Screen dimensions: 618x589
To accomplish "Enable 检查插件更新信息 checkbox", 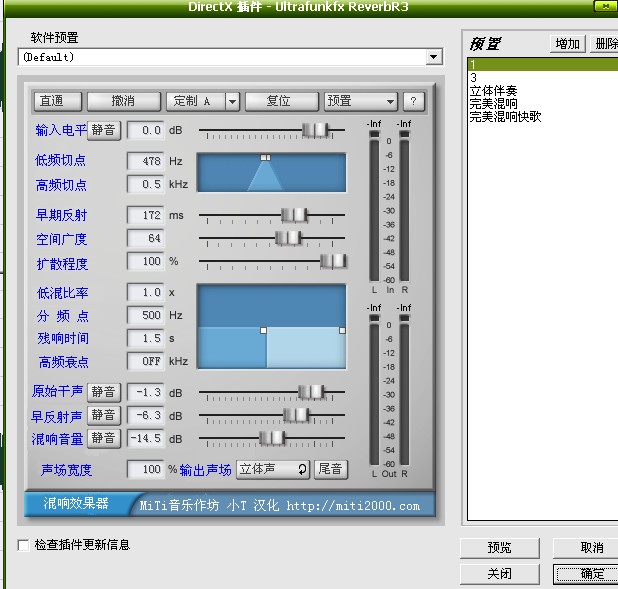I will coord(24,545).
